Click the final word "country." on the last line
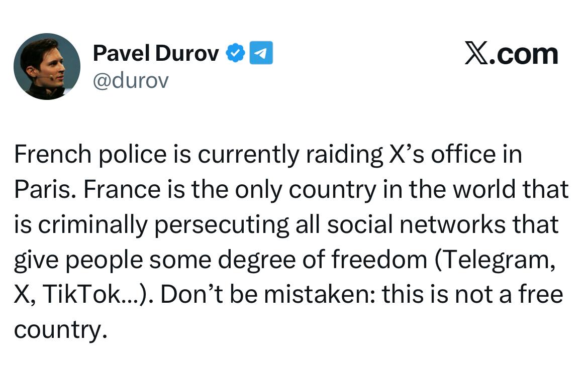Image resolution: width=588 pixels, height=365 pixels. [60, 329]
